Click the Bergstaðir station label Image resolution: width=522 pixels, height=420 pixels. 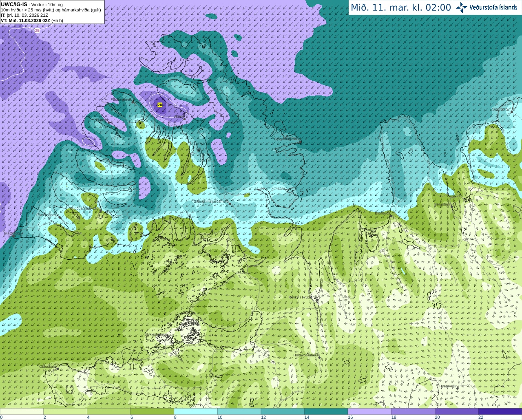(443, 204)
